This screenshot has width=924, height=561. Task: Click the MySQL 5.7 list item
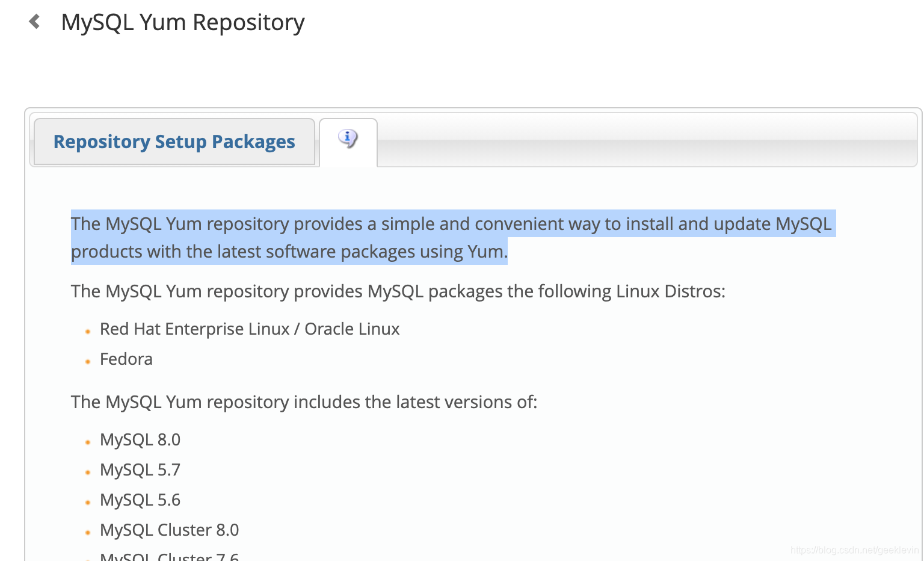click(x=140, y=470)
